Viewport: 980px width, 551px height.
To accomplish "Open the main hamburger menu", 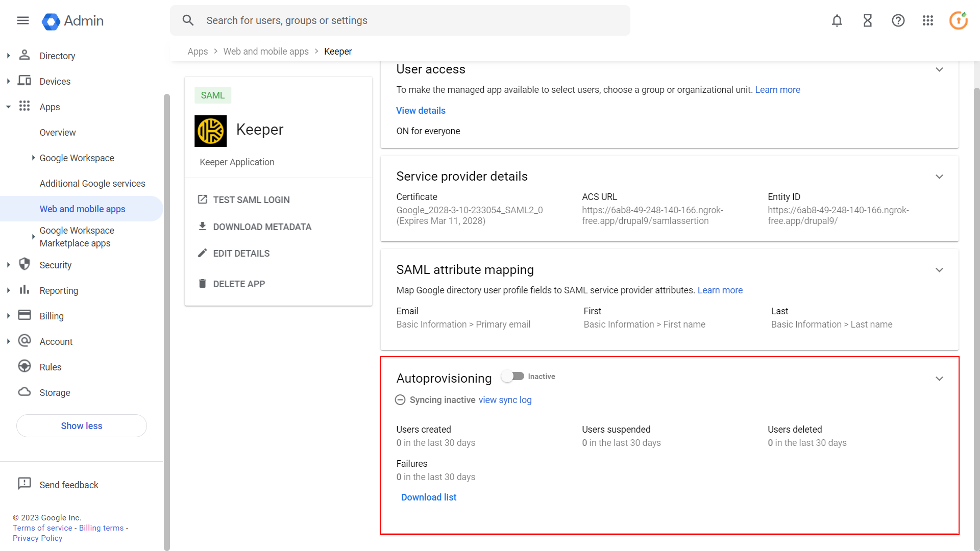I will point(23,20).
